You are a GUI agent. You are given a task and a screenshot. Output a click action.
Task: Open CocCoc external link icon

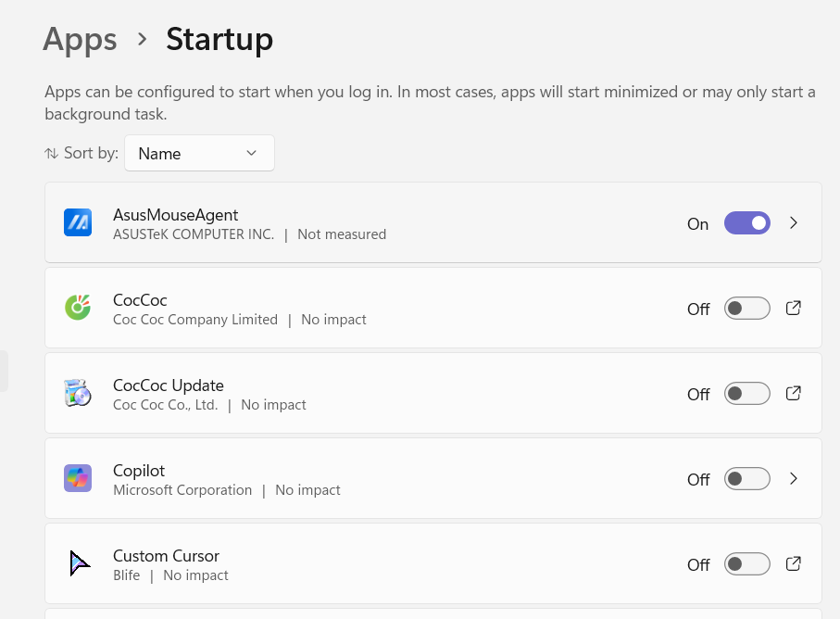(794, 309)
